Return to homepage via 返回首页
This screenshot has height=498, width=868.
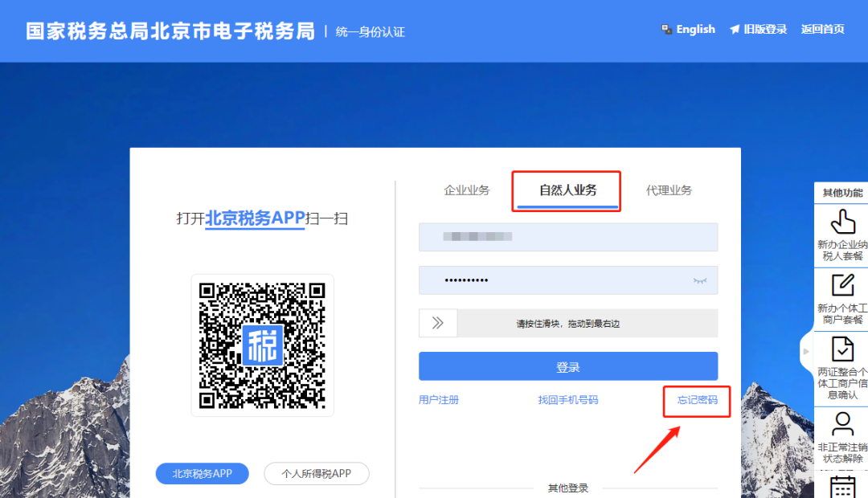823,30
